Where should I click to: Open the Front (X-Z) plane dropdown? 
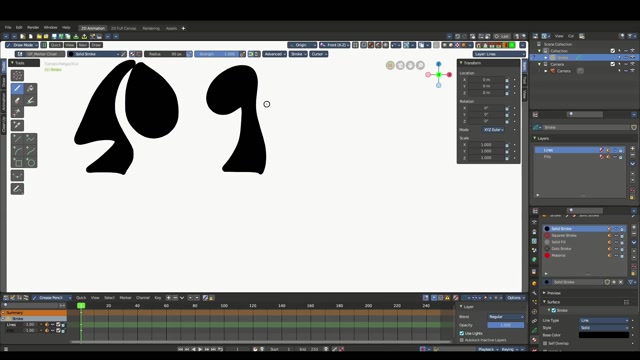point(335,45)
